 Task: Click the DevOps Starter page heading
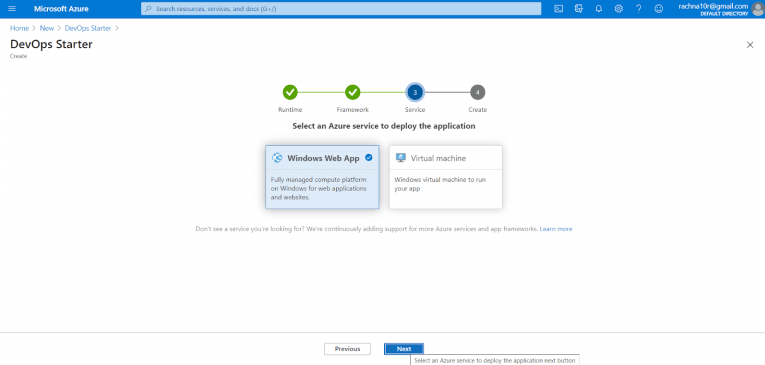point(51,44)
